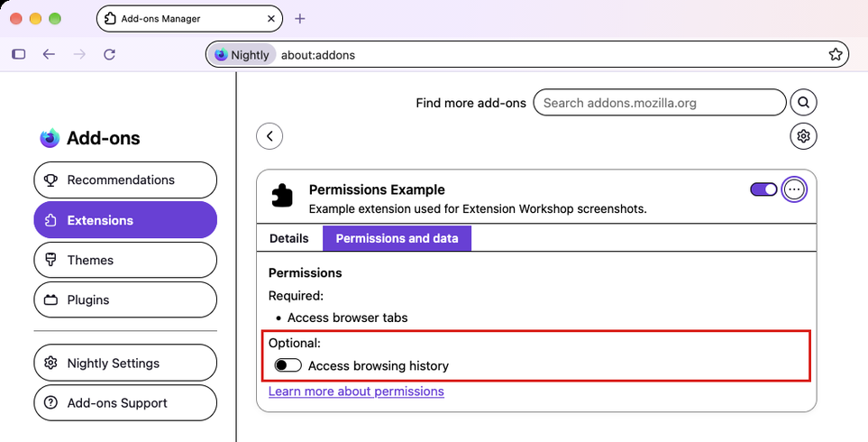Minimize the window with the yellow button
The image size is (868, 442).
[x=35, y=19]
